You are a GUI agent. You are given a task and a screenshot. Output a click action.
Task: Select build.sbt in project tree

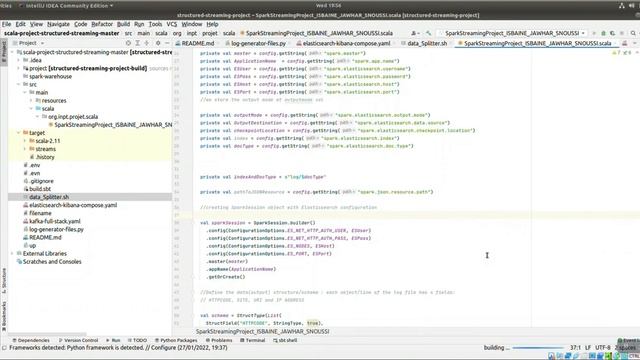(x=40, y=189)
